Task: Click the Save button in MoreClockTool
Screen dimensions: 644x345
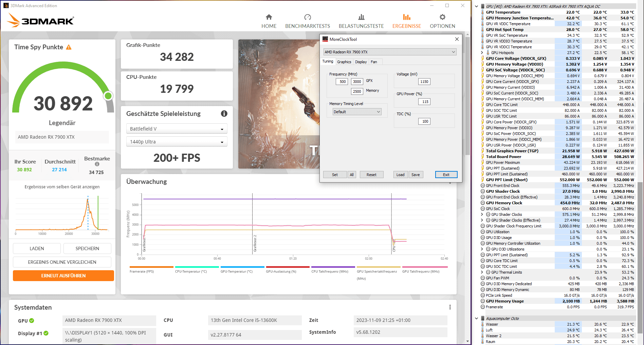Action: pos(416,175)
